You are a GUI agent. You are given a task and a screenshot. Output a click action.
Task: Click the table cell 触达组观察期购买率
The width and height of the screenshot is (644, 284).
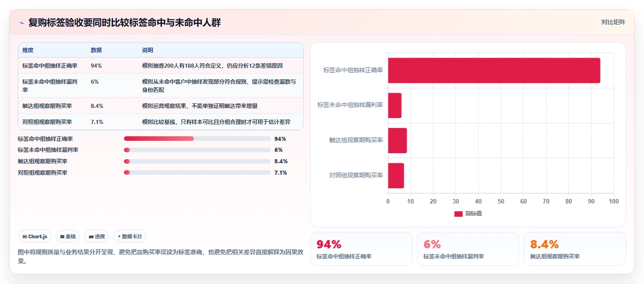47,106
